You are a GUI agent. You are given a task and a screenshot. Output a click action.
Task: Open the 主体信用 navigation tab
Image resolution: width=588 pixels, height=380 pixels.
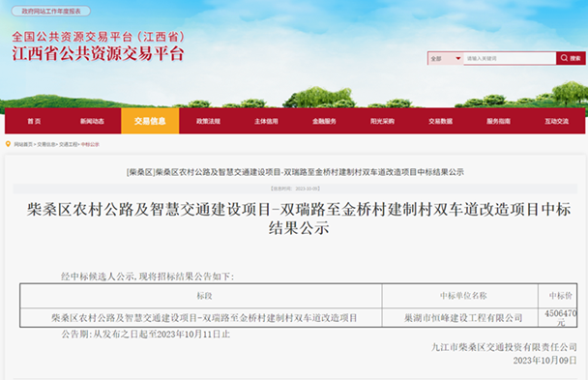(266, 121)
